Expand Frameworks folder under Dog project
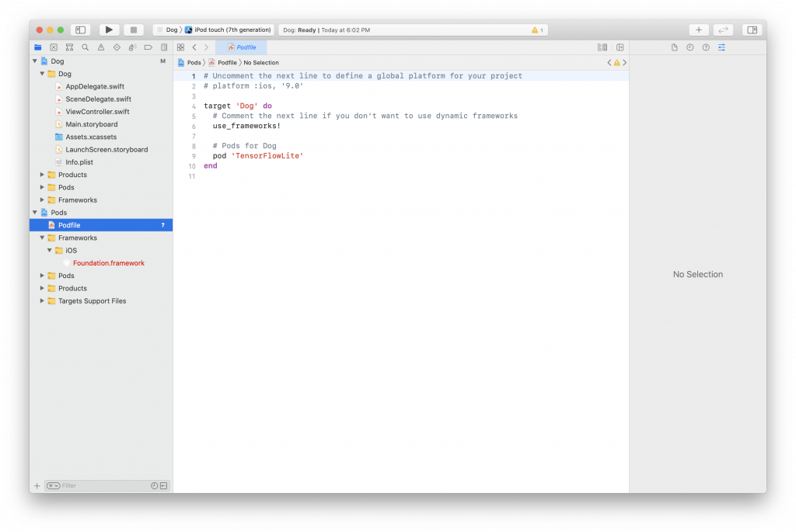 point(42,200)
